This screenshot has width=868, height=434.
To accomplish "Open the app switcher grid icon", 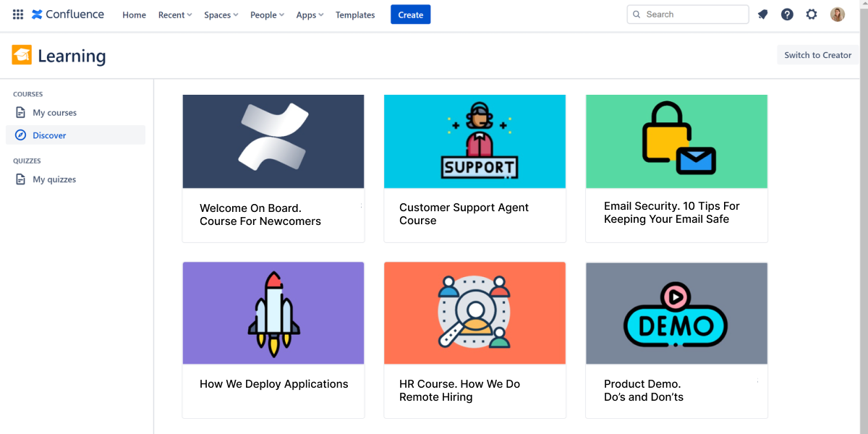I will pyautogui.click(x=18, y=14).
